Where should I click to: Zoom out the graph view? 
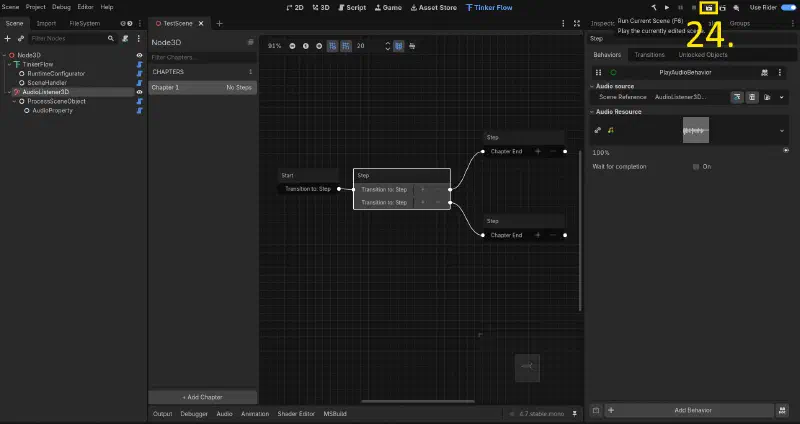[x=292, y=46]
